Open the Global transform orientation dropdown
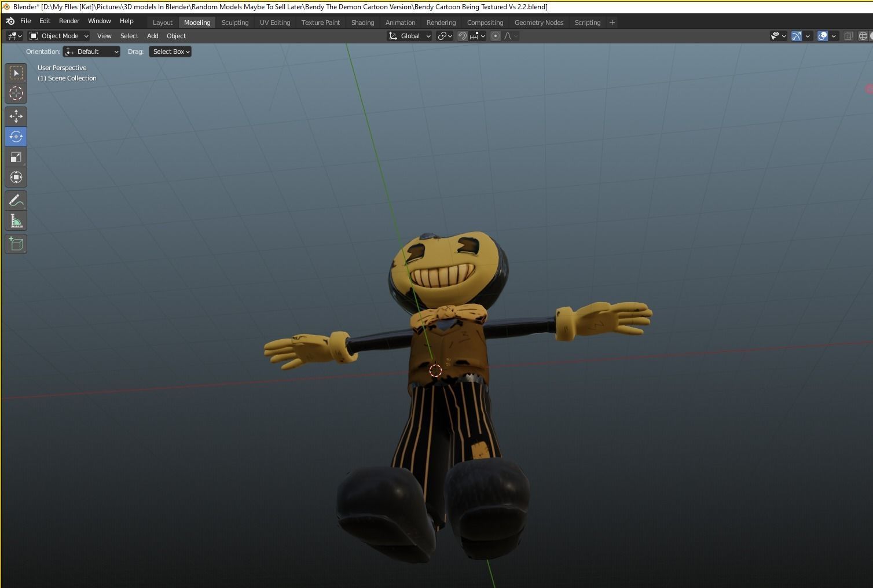This screenshot has height=588, width=873. point(409,36)
